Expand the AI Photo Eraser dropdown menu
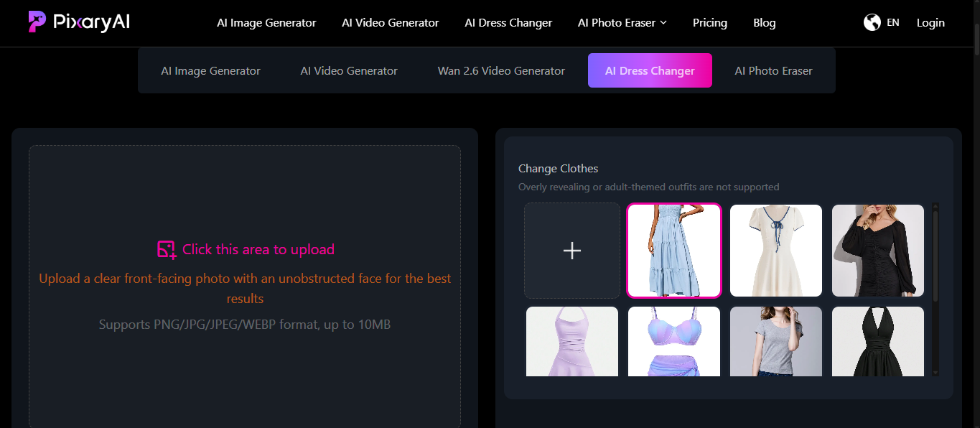The width and height of the screenshot is (980, 428). 663,23
